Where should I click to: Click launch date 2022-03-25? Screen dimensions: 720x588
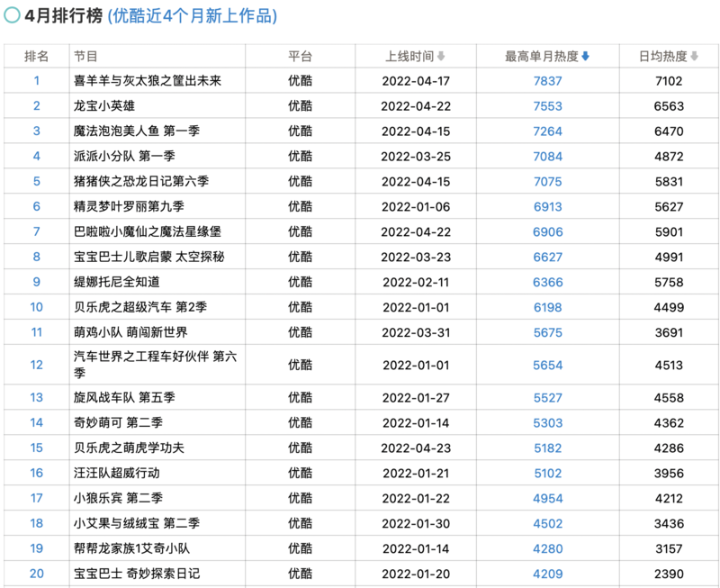coord(416,157)
